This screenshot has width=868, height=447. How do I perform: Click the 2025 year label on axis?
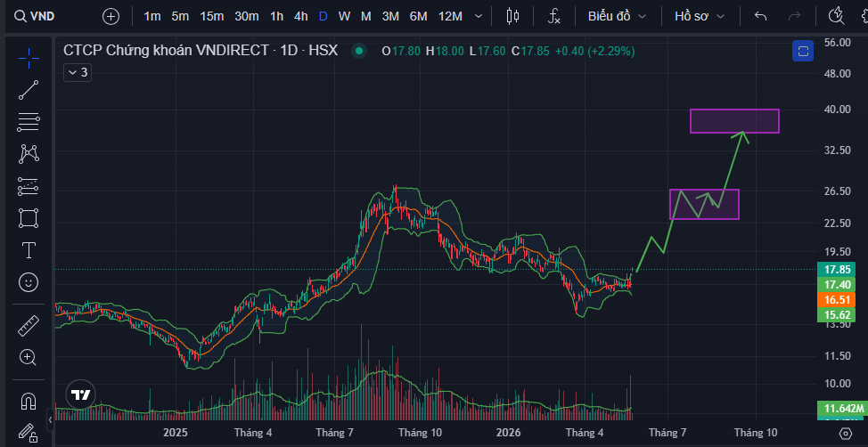[176, 433]
